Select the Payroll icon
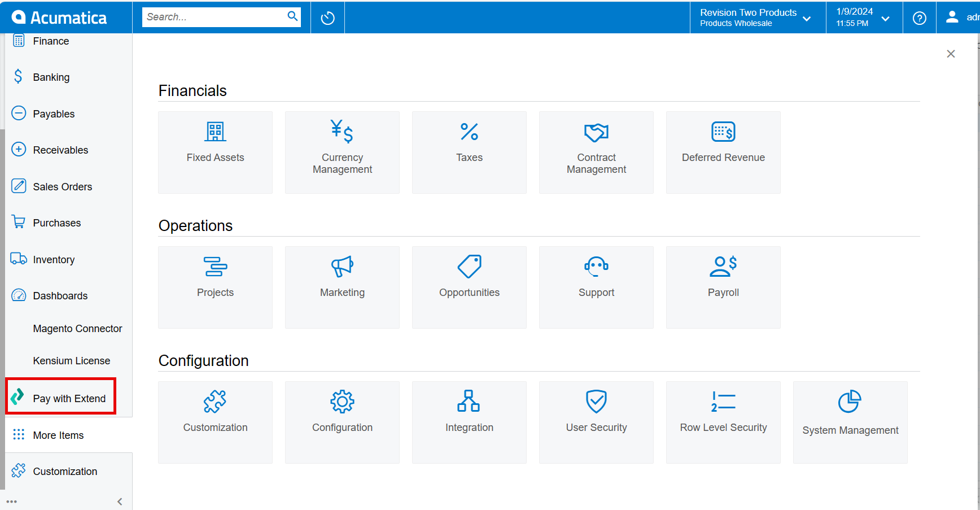The image size is (980, 510). [x=723, y=266]
